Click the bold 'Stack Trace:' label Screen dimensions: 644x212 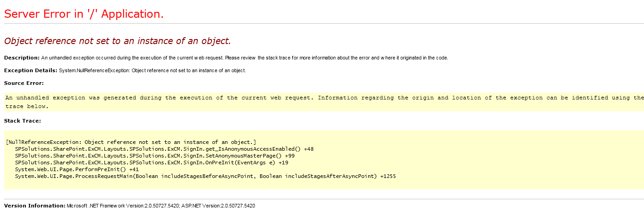click(x=22, y=121)
